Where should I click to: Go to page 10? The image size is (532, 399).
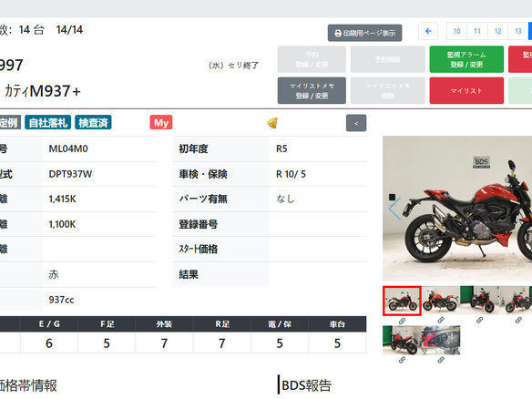(x=457, y=31)
